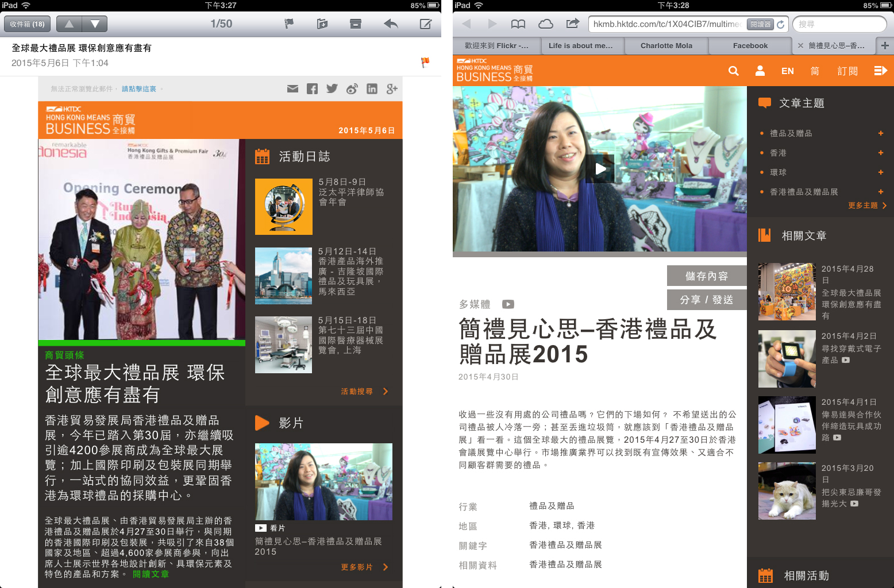Image resolution: width=894 pixels, height=588 pixels.
Task: Open user account icon on HKTDC site
Action: (760, 71)
